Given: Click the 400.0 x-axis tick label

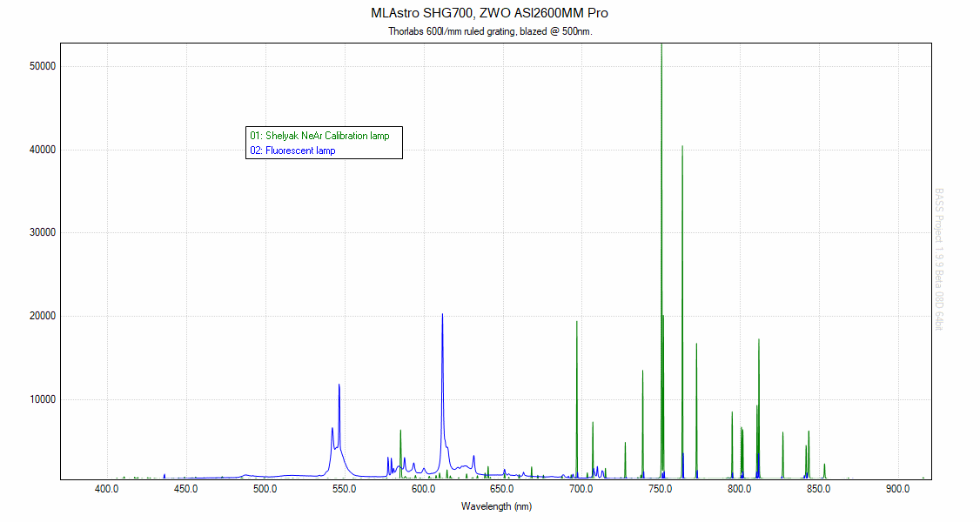Looking at the screenshot, I should pos(107,490).
